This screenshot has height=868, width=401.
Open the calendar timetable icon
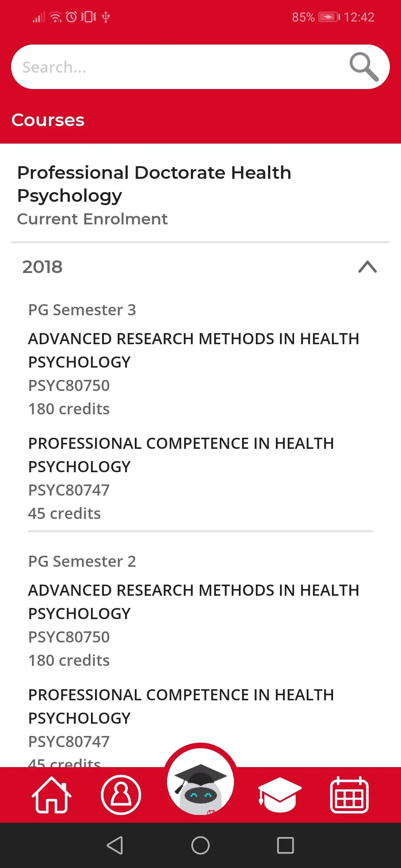point(349,795)
